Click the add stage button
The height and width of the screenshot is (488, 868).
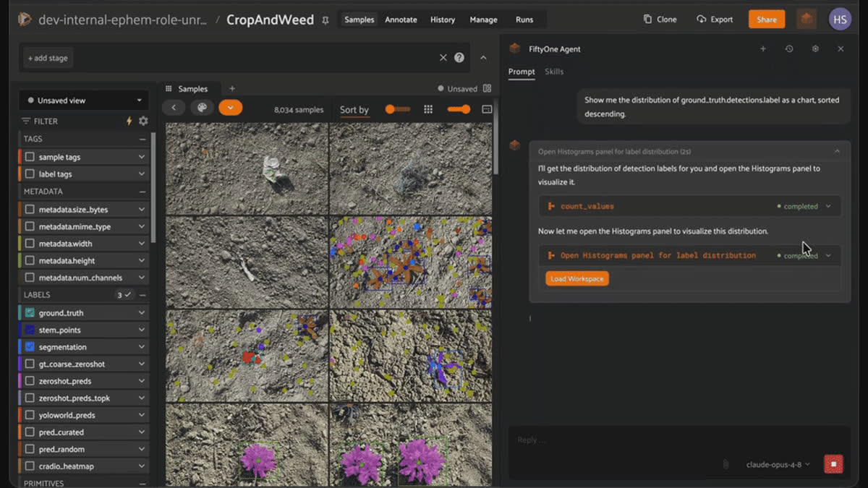pos(48,58)
